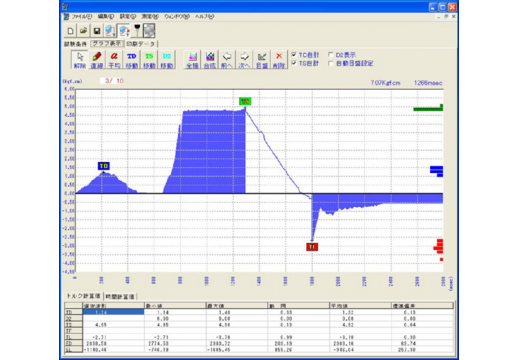
Task: Open the ファイル menu
Action: coord(82,16)
